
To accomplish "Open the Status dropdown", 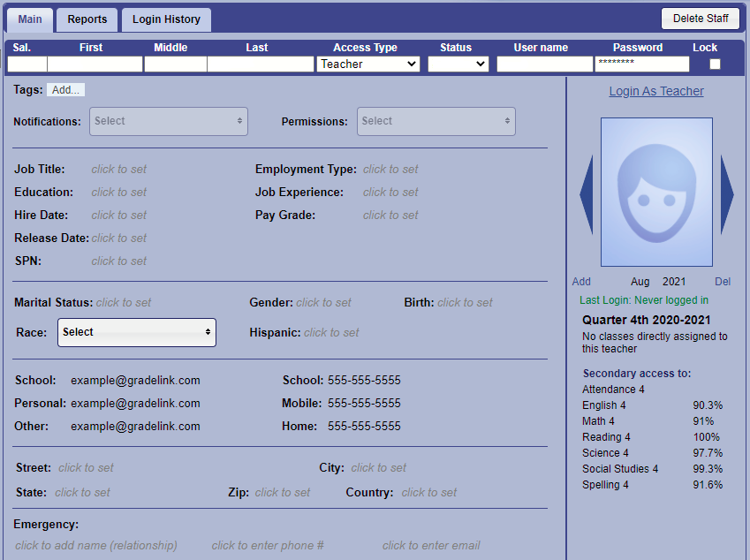I will tap(458, 64).
